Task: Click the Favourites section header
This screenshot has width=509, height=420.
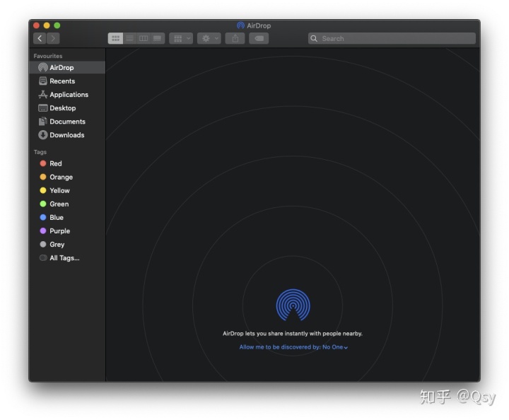Action: click(48, 56)
